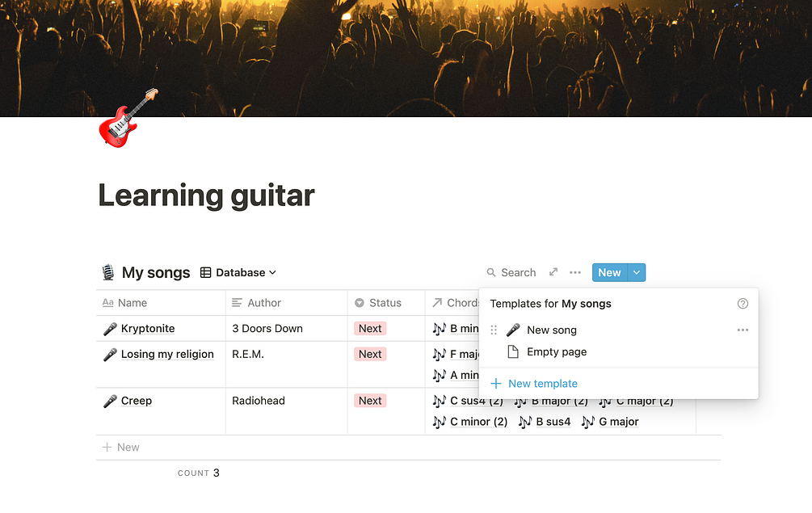Expand the database with the diagonal arrow icon

pyautogui.click(x=553, y=272)
